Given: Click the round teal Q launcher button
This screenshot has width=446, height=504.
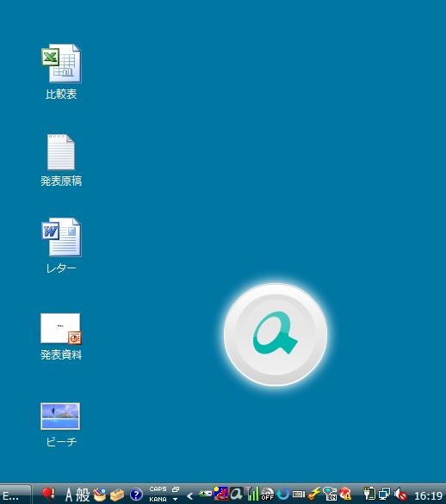Looking at the screenshot, I should coord(276,335).
